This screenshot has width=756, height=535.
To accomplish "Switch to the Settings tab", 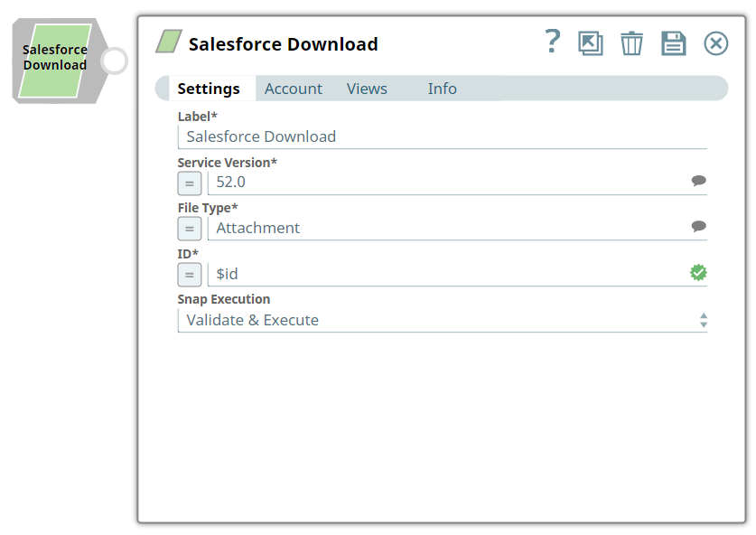I will [x=209, y=89].
